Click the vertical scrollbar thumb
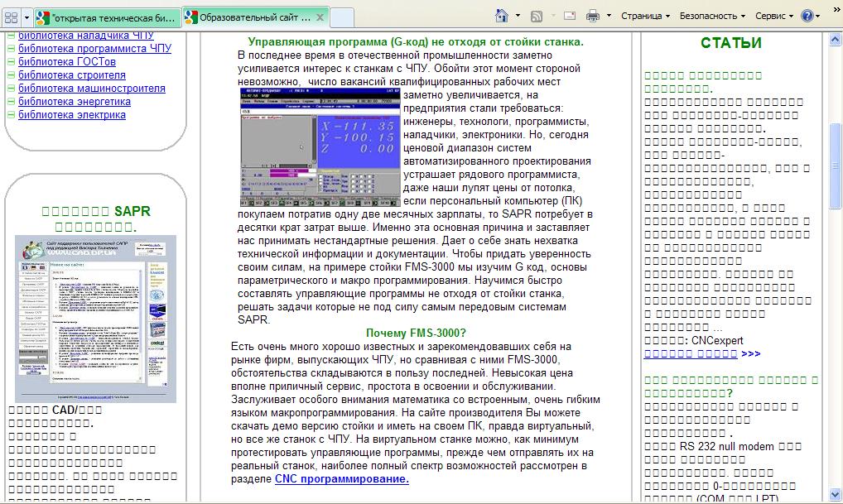This screenshot has height=504, width=843. [x=835, y=166]
